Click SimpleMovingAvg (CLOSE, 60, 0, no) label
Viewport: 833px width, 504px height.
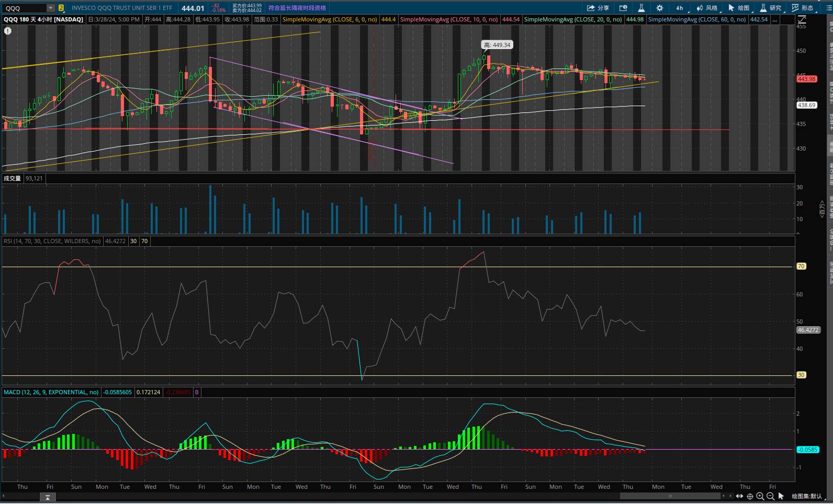pos(697,19)
